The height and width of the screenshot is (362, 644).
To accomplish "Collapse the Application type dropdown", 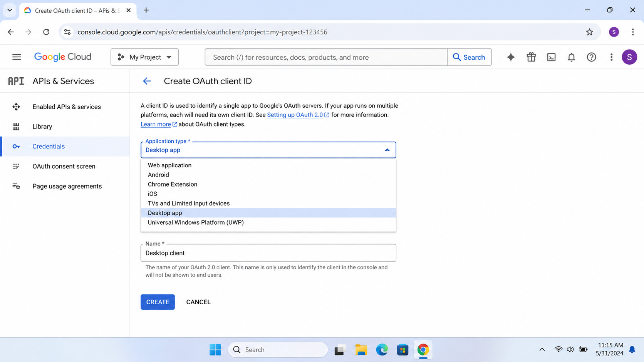I will 387,150.
